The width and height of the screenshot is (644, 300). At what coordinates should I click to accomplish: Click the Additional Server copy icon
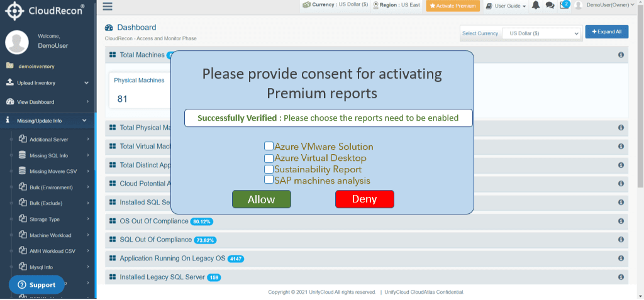[x=23, y=139]
